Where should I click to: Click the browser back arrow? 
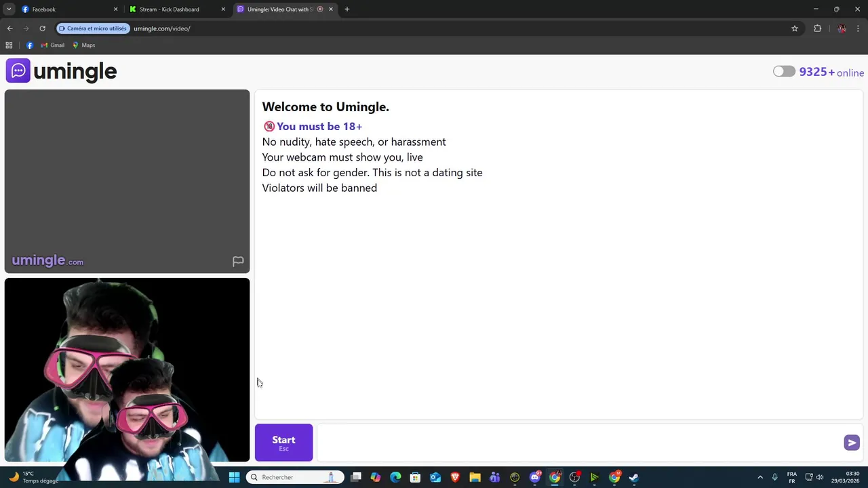(9, 28)
